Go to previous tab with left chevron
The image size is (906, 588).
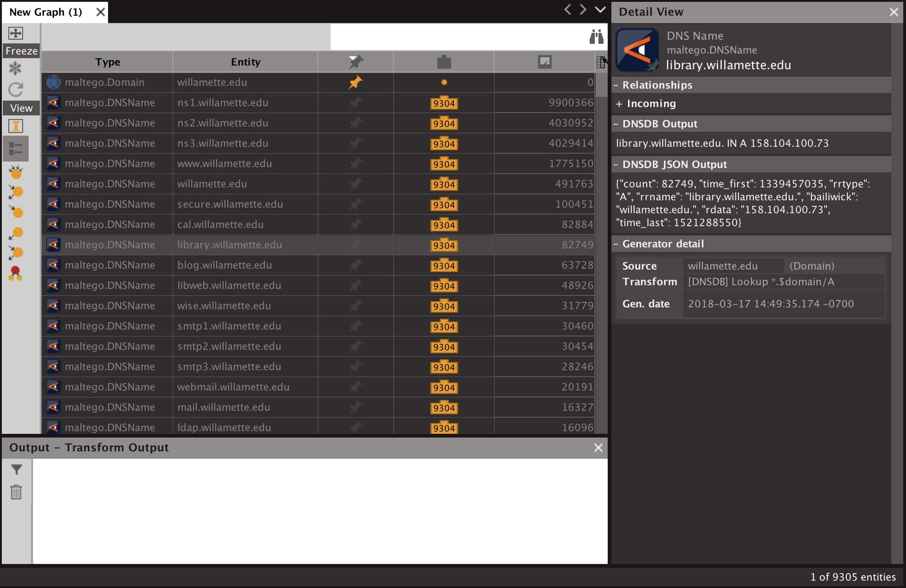[x=568, y=9]
